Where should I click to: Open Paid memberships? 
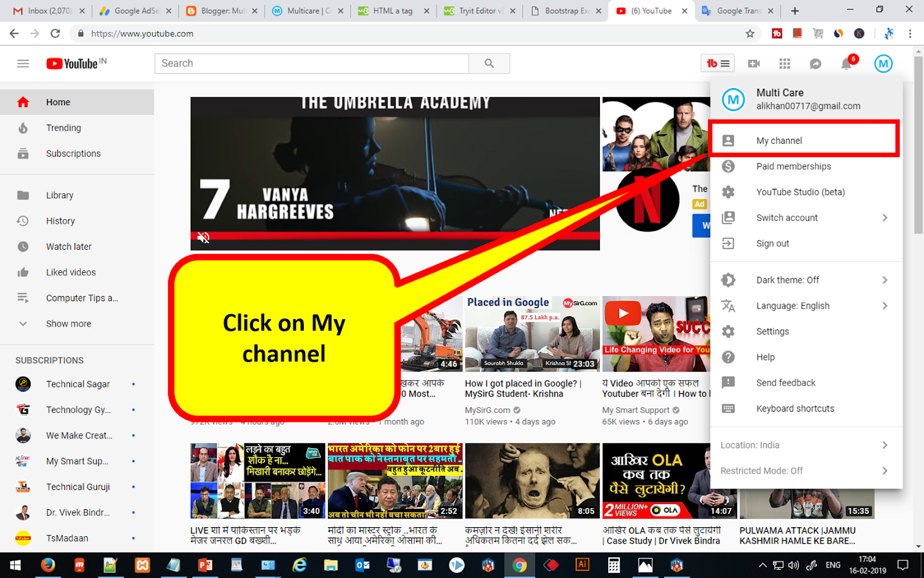coord(806,166)
